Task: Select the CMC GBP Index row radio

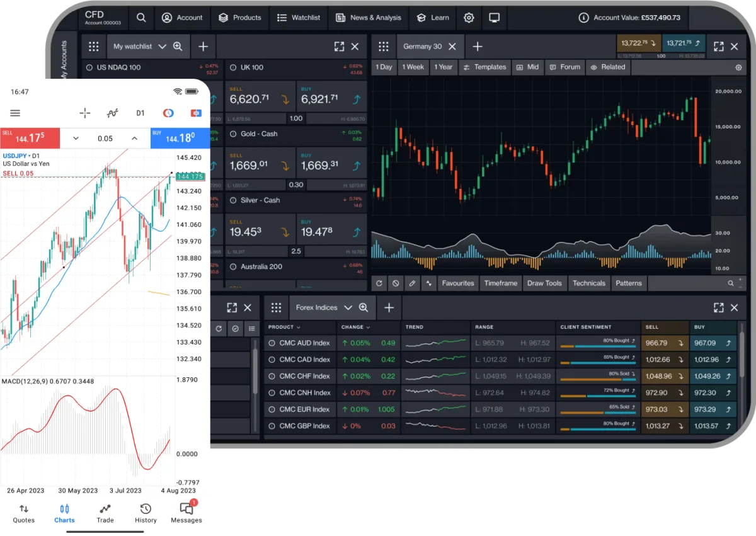Action: pos(272,426)
